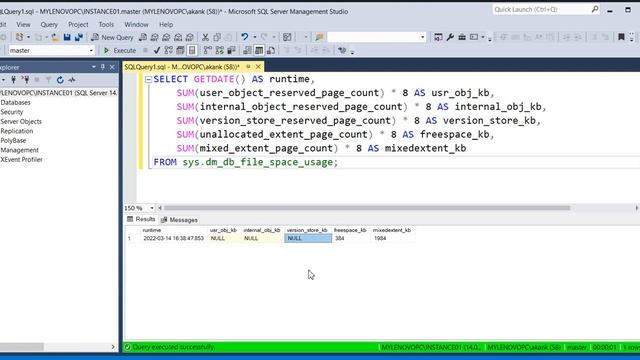Select the Server Objects node
This screenshot has height=360, width=640.
click(x=21, y=121)
